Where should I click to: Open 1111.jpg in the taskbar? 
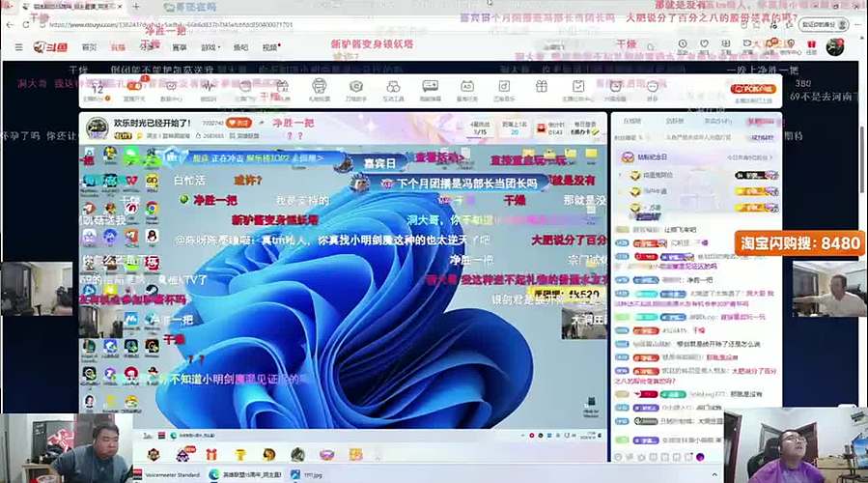(x=308, y=475)
